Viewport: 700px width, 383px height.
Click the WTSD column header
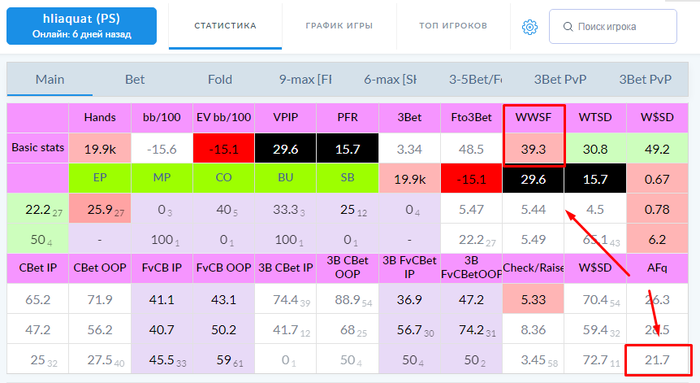[x=595, y=118]
